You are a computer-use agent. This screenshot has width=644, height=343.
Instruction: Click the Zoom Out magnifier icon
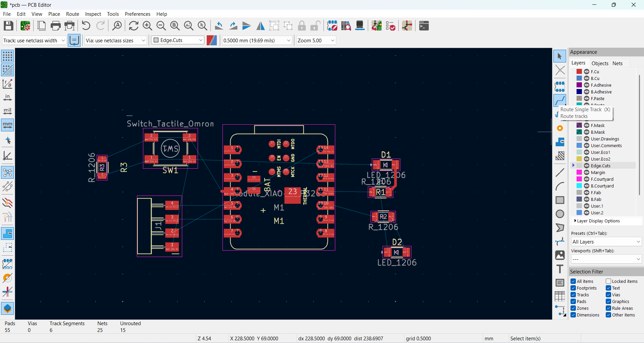161,26
